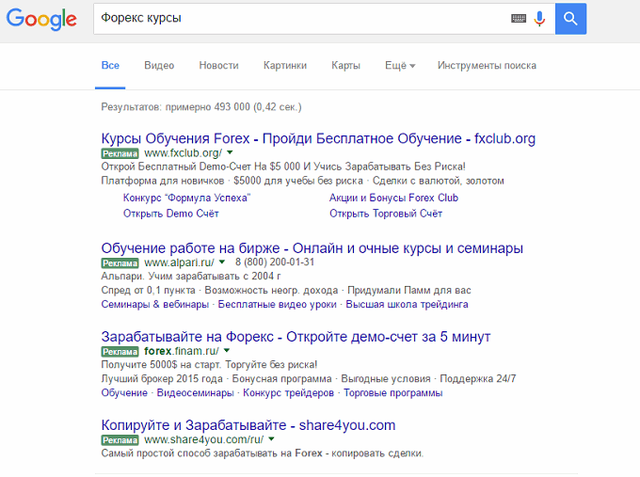Open 'Высшая школа трейдинга' link
This screenshot has width=640, height=477.
tap(407, 304)
